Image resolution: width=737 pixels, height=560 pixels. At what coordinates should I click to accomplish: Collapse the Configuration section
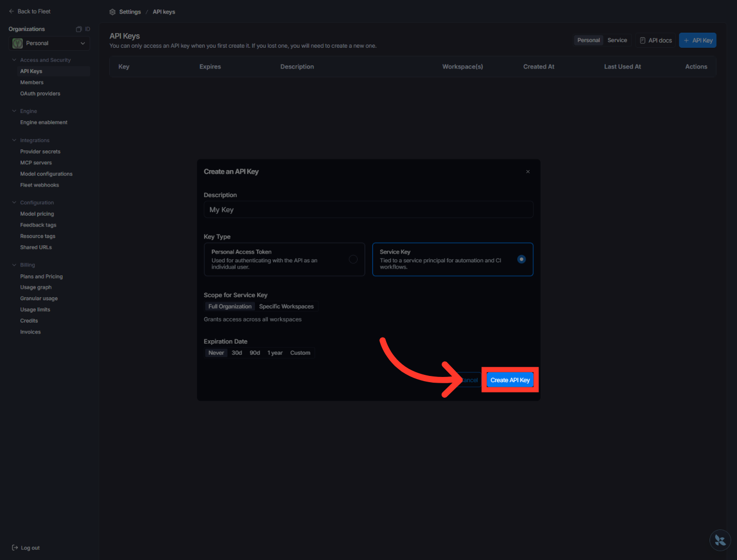click(15, 203)
